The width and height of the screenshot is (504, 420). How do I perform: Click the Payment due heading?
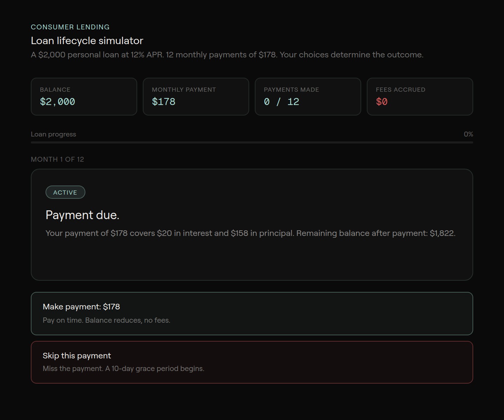(82, 215)
